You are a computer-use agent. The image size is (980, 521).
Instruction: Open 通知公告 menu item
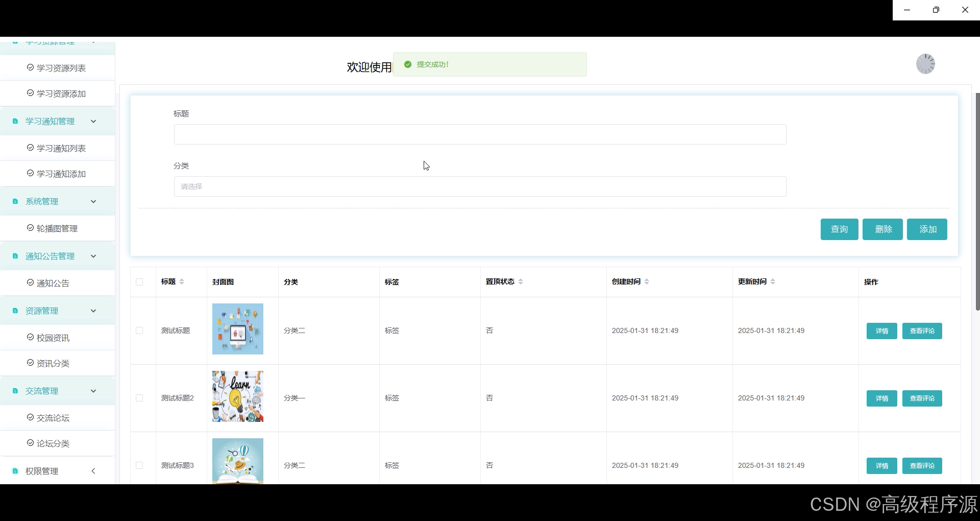pyautogui.click(x=57, y=283)
